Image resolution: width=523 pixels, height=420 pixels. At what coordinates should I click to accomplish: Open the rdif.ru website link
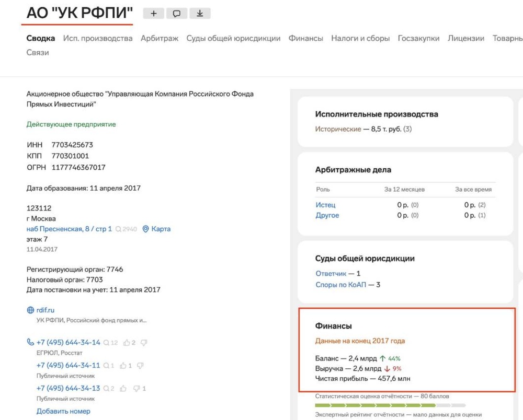(x=46, y=310)
